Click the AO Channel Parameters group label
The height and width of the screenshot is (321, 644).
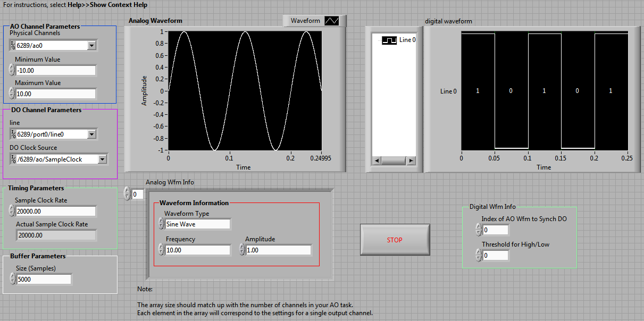[x=45, y=26]
